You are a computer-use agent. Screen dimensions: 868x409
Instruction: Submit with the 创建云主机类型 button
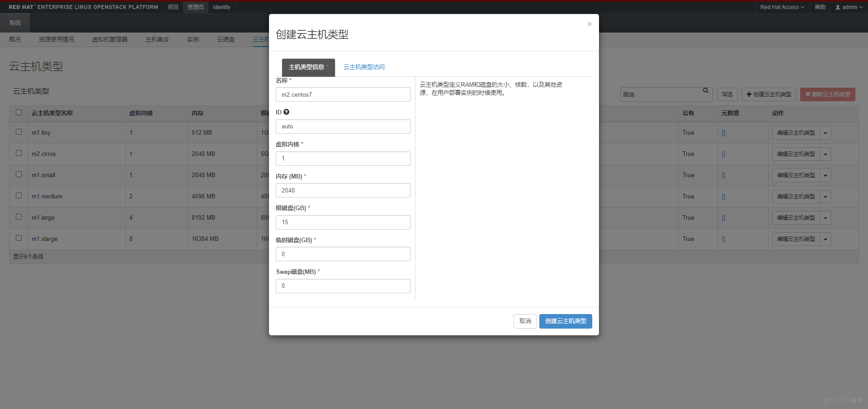pyautogui.click(x=565, y=321)
